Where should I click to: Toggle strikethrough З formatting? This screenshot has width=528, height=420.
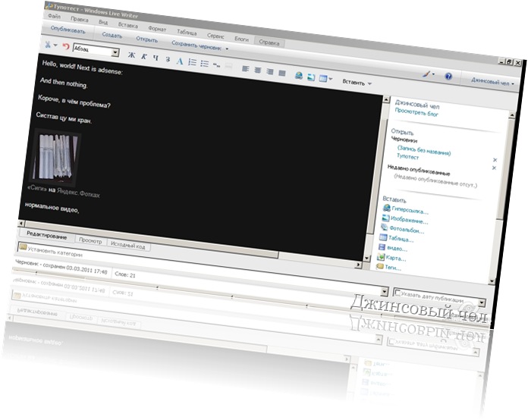[168, 59]
